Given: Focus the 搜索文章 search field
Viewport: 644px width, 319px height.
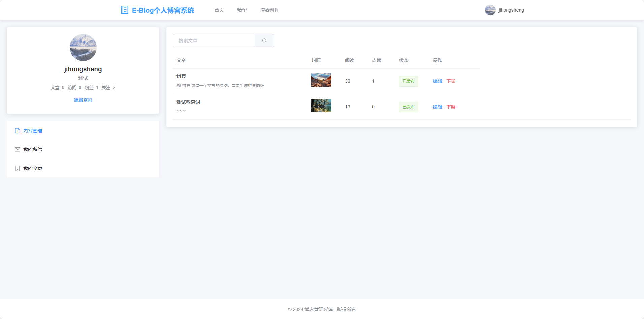Looking at the screenshot, I should [x=214, y=41].
